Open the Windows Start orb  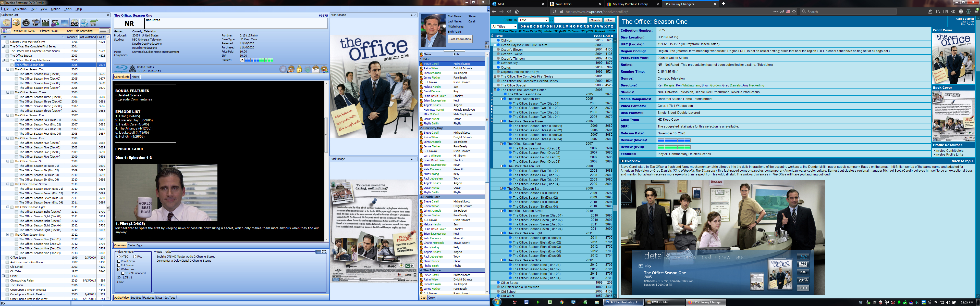click(496, 302)
